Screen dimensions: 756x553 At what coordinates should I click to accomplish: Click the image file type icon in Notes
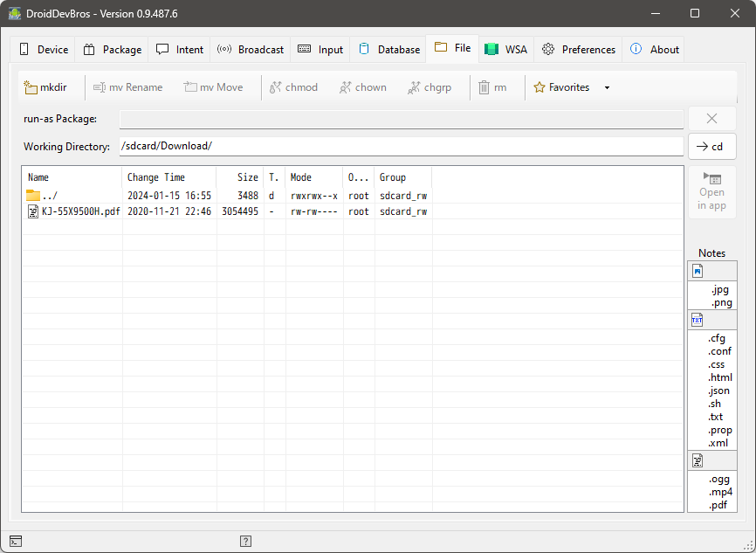point(698,271)
